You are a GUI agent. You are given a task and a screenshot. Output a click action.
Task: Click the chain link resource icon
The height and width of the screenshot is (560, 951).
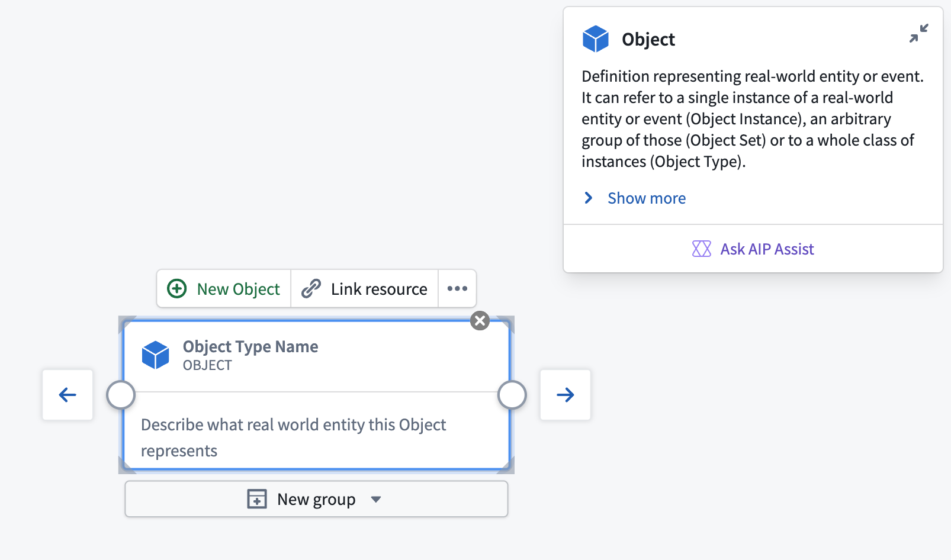coord(311,289)
